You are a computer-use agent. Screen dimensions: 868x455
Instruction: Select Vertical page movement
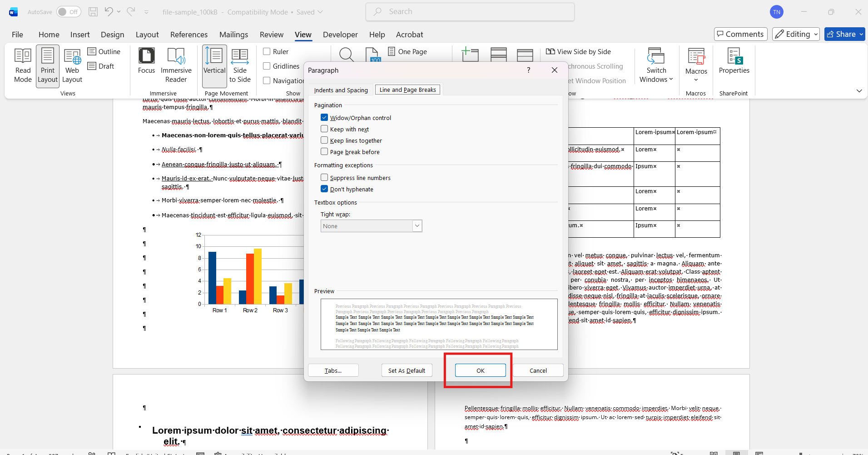(x=214, y=66)
